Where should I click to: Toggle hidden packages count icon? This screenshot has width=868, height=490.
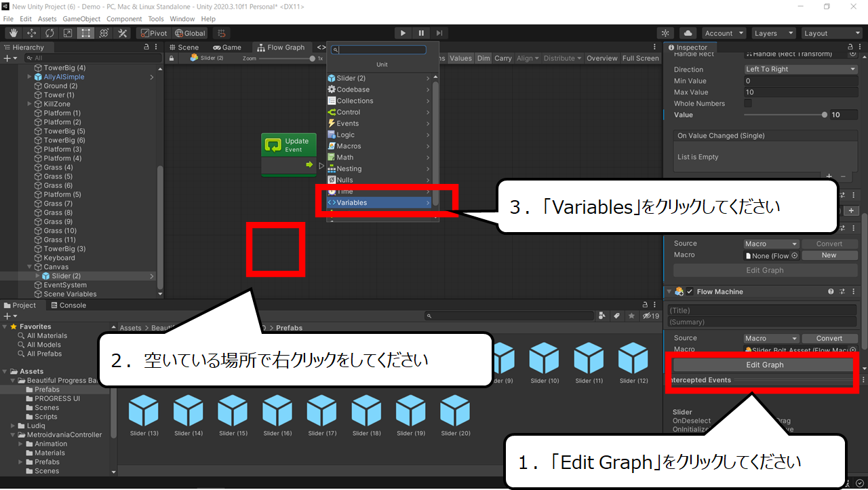(x=651, y=316)
